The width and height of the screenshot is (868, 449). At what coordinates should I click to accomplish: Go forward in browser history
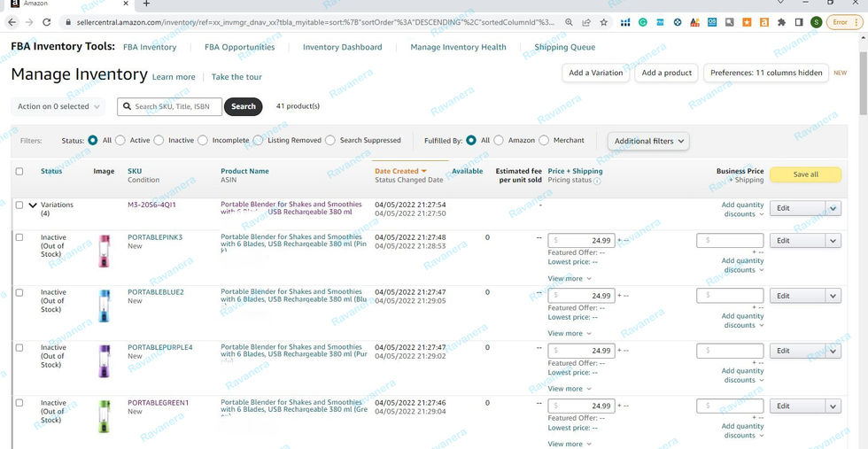tap(29, 23)
